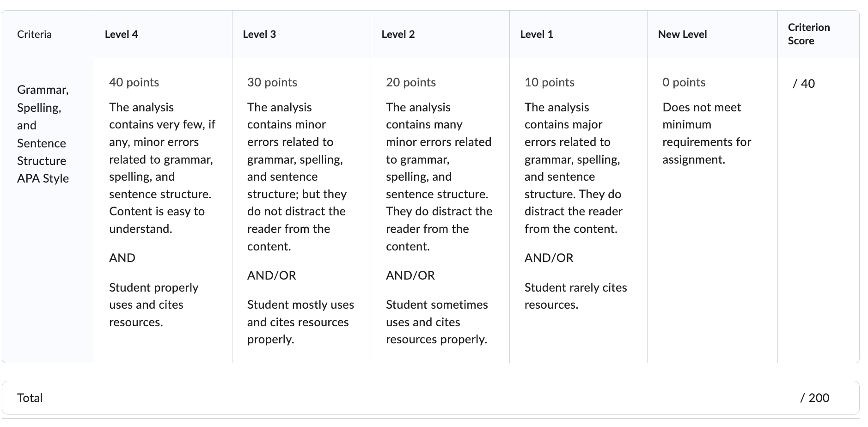Image resolution: width=868 pixels, height=427 pixels.
Task: Select the New Level 0 points cell
Action: pos(712,210)
